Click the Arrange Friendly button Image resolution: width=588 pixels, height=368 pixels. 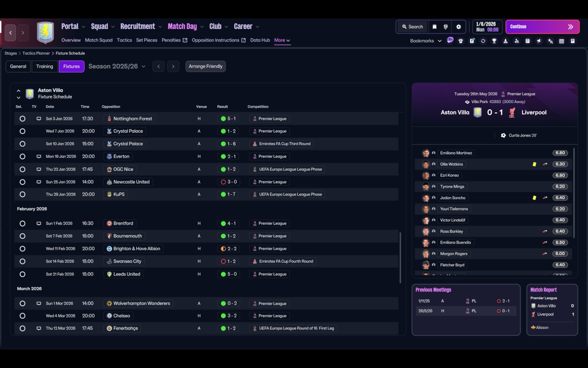[x=205, y=66]
